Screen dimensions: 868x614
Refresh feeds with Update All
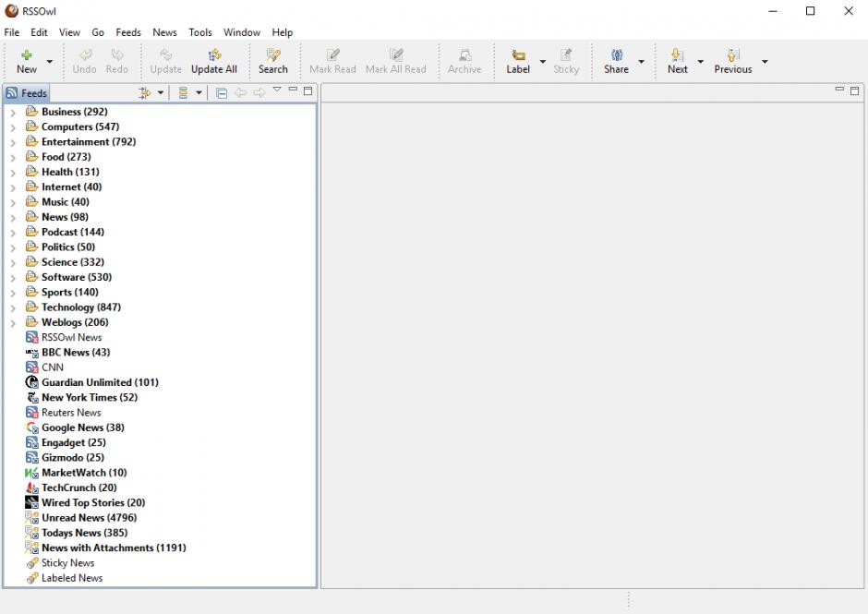pos(214,62)
